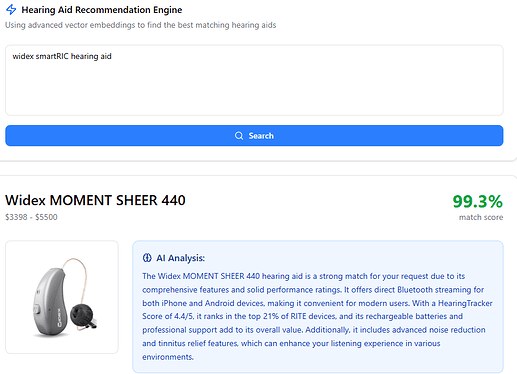This screenshot has width=517, height=374.
Task: Click the vector embeddings subtitle text
Action: 140,25
